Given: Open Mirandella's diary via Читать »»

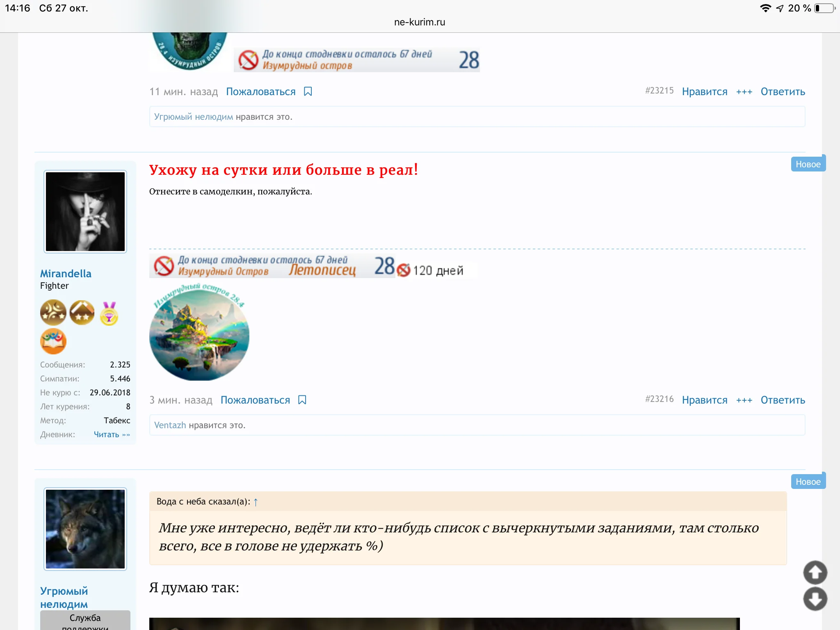Looking at the screenshot, I should (112, 434).
